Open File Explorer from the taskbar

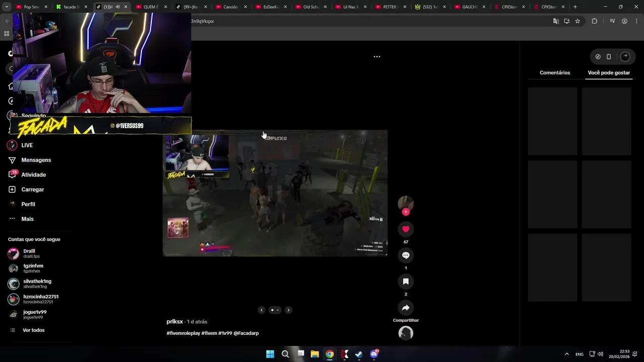(x=314, y=354)
